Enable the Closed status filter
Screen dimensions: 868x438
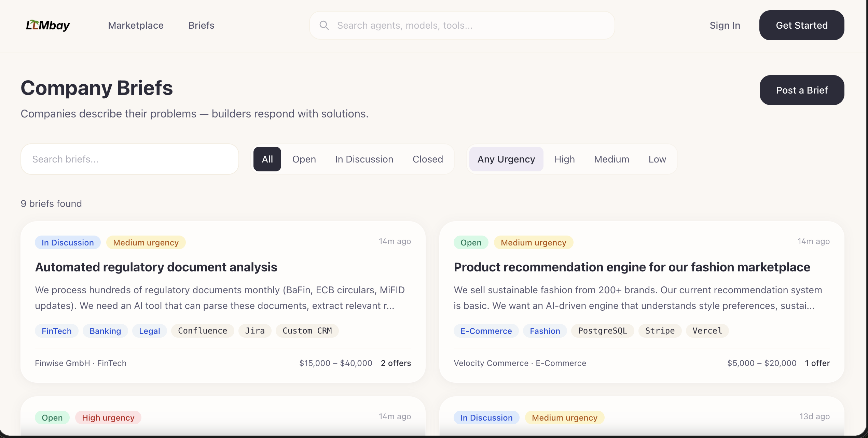428,159
